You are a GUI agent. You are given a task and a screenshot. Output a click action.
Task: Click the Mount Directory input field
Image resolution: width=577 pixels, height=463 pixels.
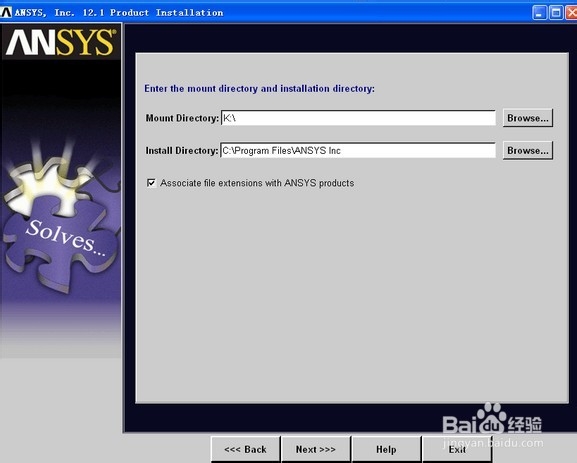(x=358, y=118)
